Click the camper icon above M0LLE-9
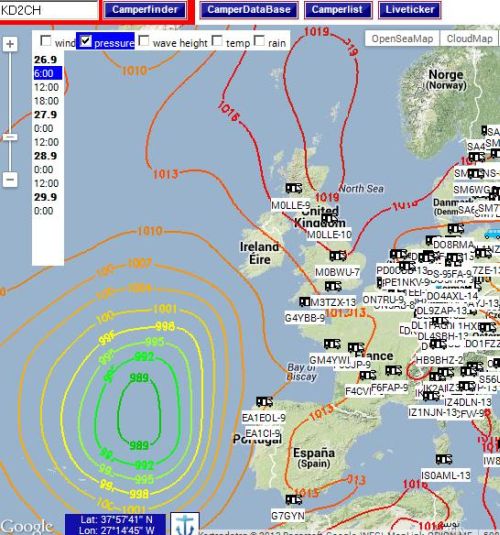Screen dimensions: 500x535 click(294, 188)
